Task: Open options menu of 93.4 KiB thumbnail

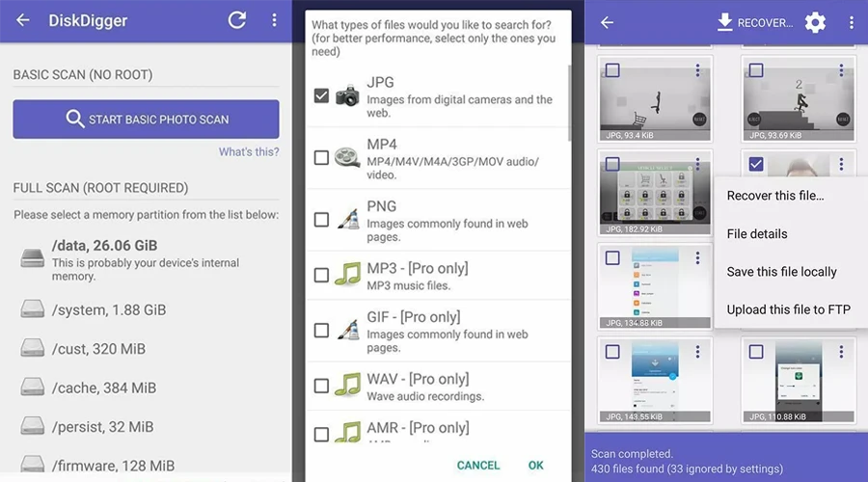Action: (x=697, y=70)
